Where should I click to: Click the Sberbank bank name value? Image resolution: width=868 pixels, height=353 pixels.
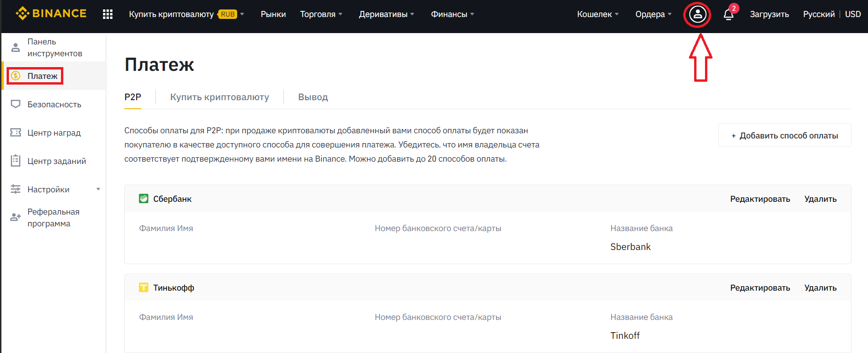tap(630, 247)
